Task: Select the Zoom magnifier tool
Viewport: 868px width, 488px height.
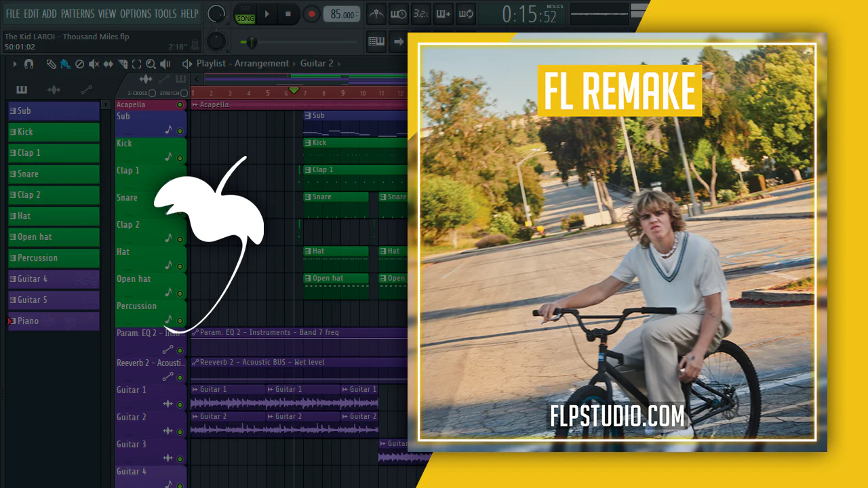Action: tap(151, 64)
